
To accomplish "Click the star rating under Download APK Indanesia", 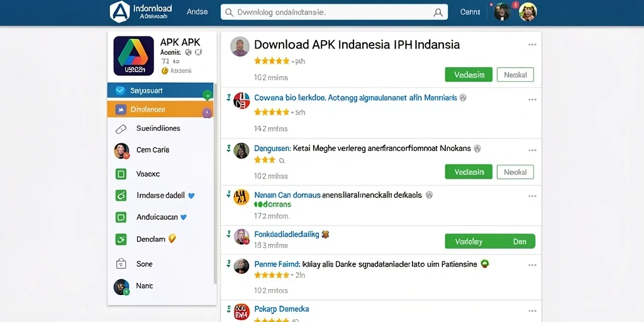I will 272,61.
